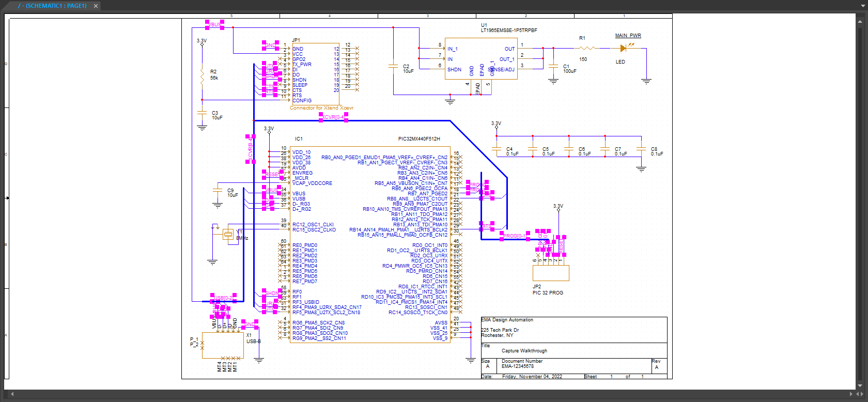Select the X1 USB-B connector body
This screenshot has width=868, height=402.
pyautogui.click(x=223, y=344)
